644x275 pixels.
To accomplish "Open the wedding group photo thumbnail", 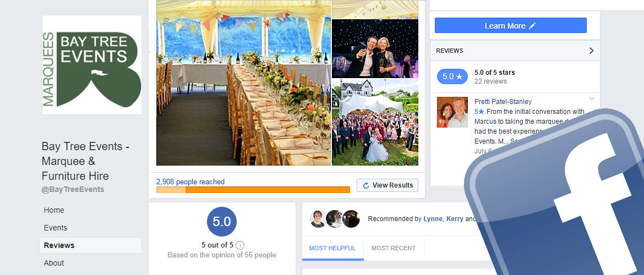I will [375, 122].
